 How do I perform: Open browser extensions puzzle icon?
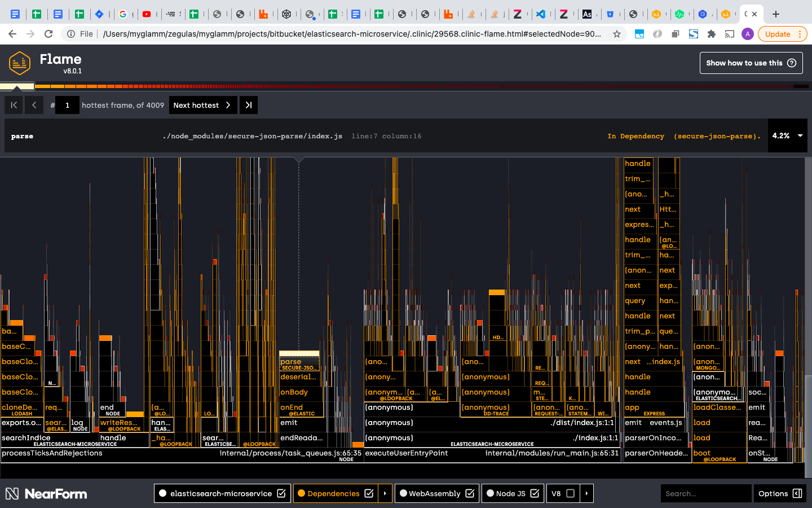click(x=712, y=34)
